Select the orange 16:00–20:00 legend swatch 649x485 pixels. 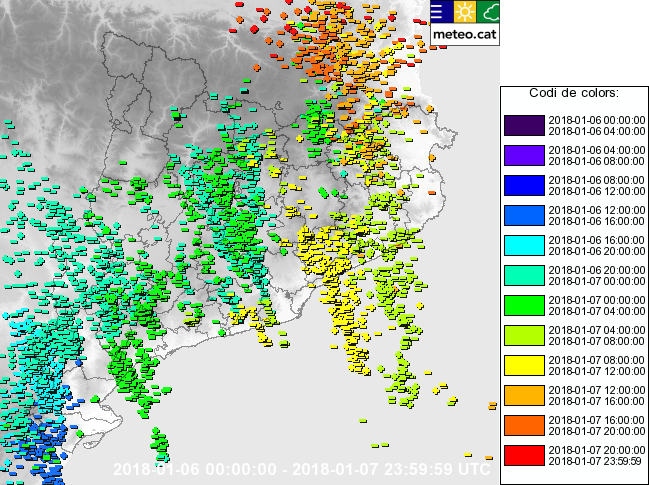(x=525, y=425)
